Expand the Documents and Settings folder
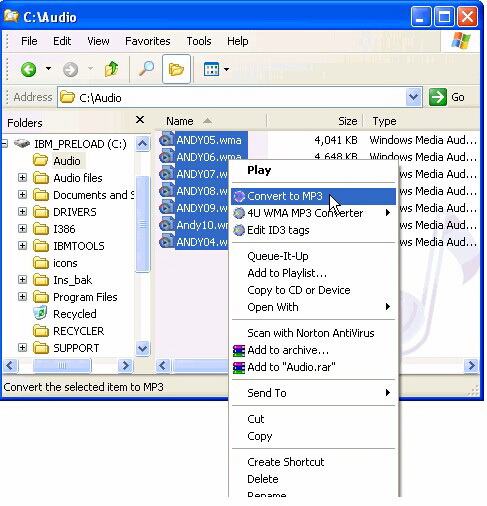Screen dimensions: 487x506 pyautogui.click(x=22, y=194)
